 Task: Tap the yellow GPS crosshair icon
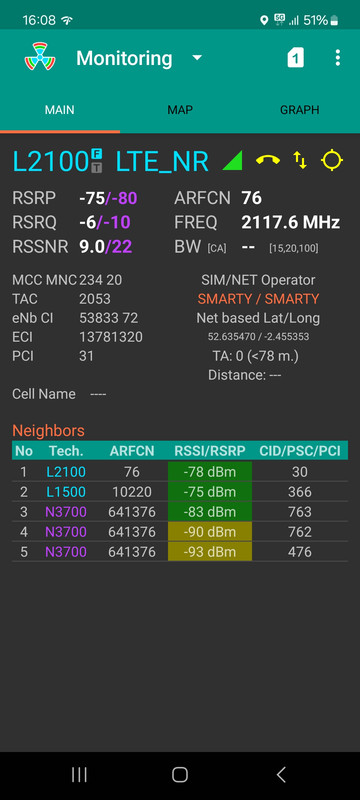(x=332, y=160)
